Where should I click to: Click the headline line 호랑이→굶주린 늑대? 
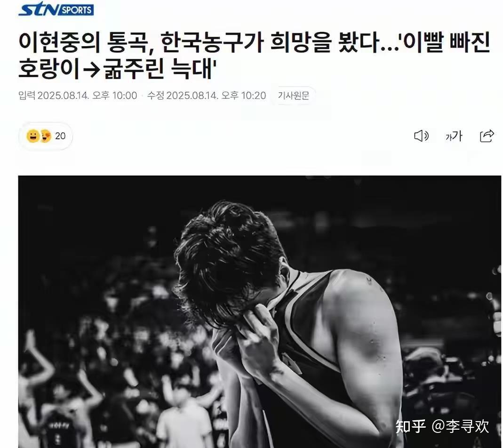(x=118, y=69)
